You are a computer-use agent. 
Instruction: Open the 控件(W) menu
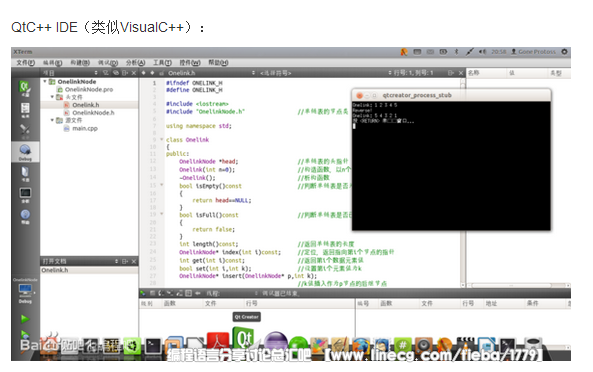click(x=190, y=62)
